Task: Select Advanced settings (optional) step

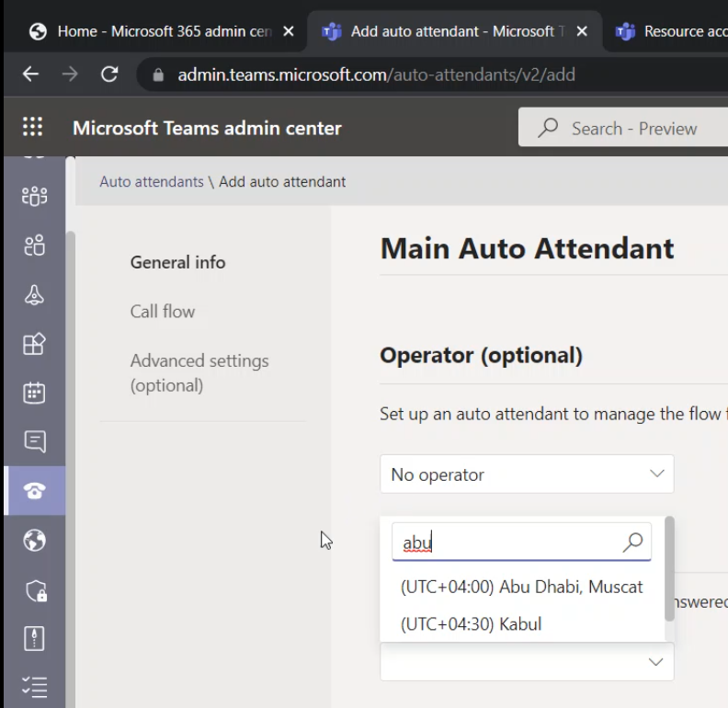Action: pos(199,373)
